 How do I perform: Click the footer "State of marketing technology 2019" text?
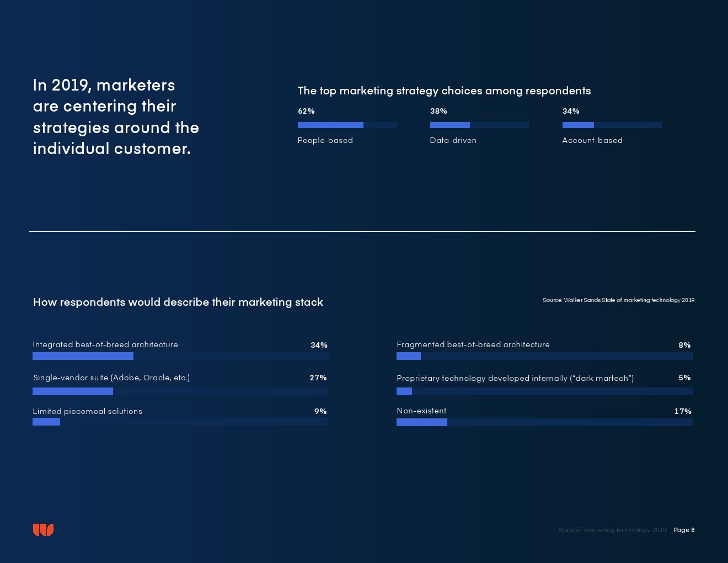pyautogui.click(x=612, y=530)
